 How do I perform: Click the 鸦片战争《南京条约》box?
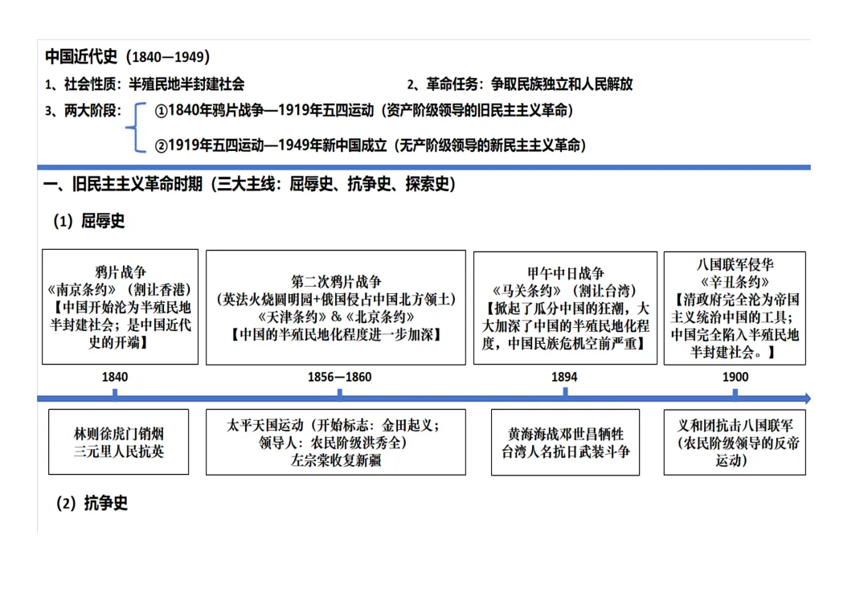121,307
